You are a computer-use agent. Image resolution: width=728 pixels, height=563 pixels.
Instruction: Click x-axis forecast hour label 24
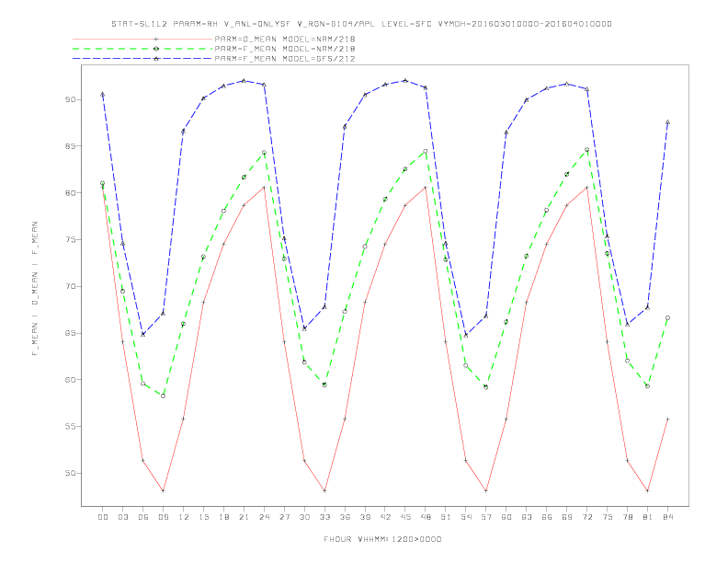point(264,517)
